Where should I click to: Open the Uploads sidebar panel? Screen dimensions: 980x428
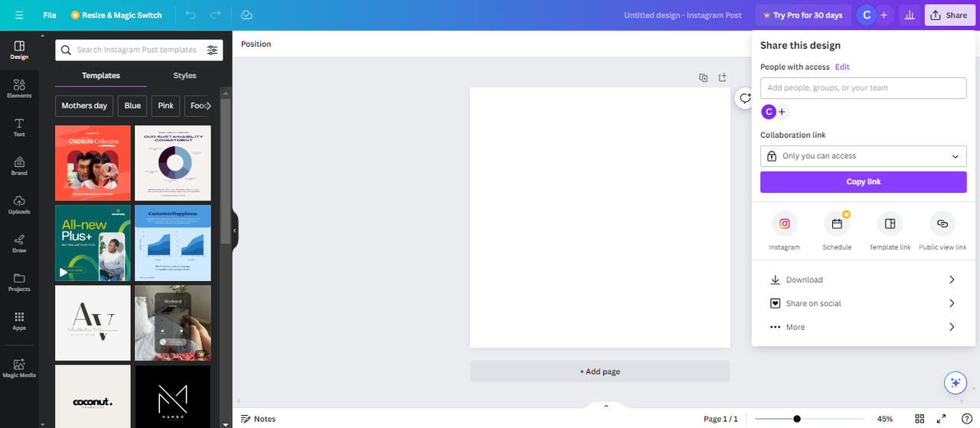[x=19, y=205]
